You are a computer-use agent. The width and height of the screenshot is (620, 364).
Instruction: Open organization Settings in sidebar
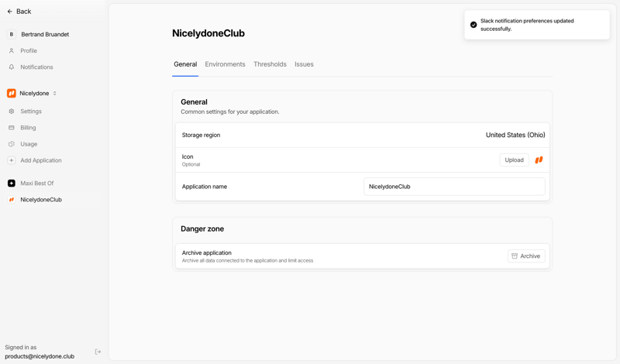tap(31, 112)
